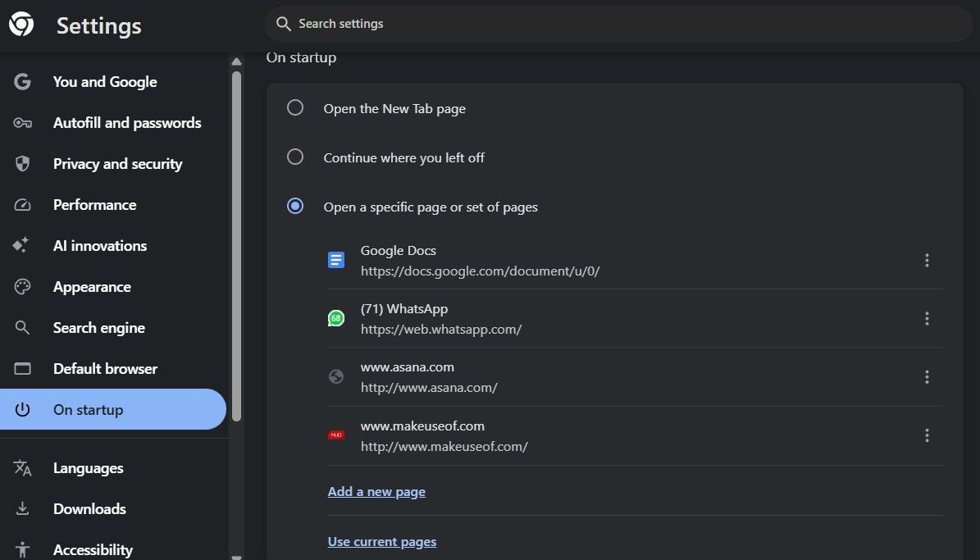This screenshot has height=560, width=980.
Task: Click the WhatsApp favicon in startup list
Action: click(335, 318)
